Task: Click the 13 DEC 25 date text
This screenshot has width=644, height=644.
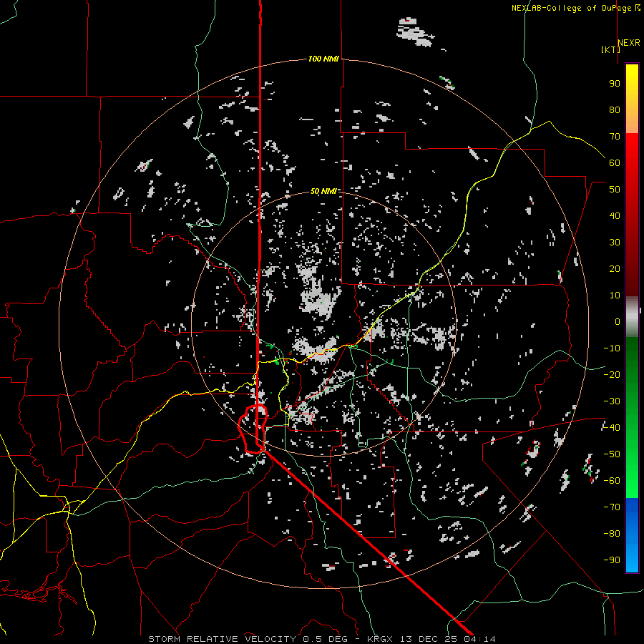Action: point(428,639)
